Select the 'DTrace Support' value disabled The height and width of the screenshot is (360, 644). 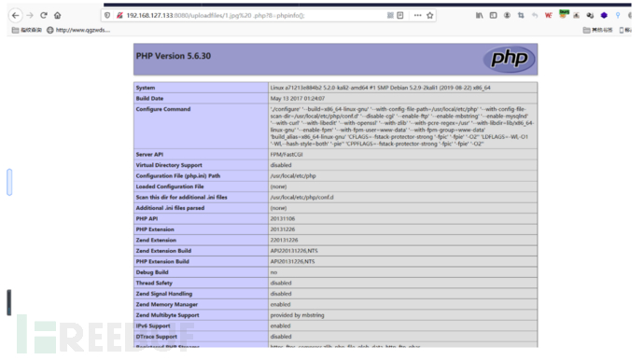pos(281,337)
